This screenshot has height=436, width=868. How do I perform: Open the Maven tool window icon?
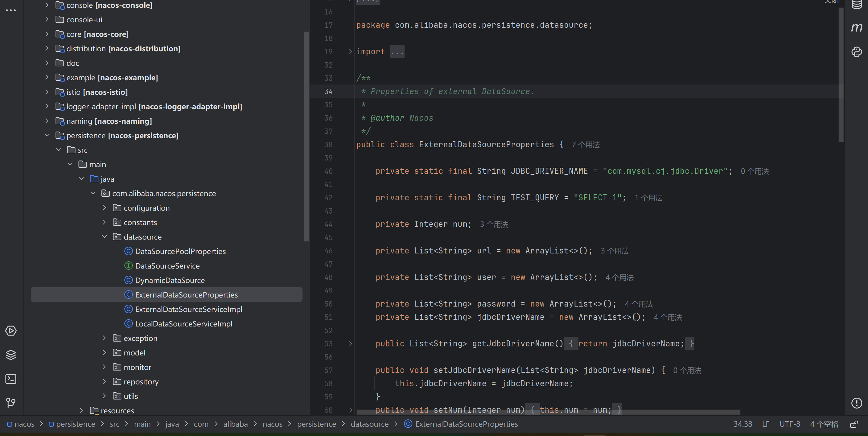point(856,27)
